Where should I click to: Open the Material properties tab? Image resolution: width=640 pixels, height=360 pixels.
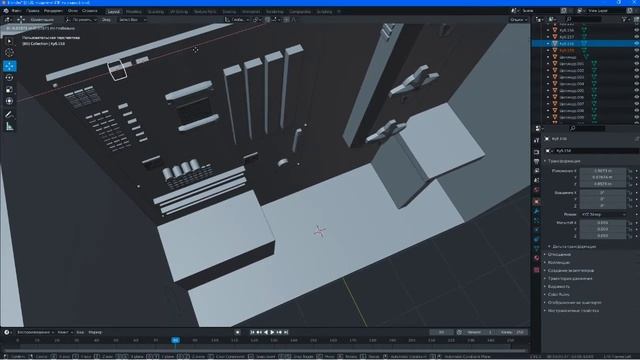pos(537,258)
